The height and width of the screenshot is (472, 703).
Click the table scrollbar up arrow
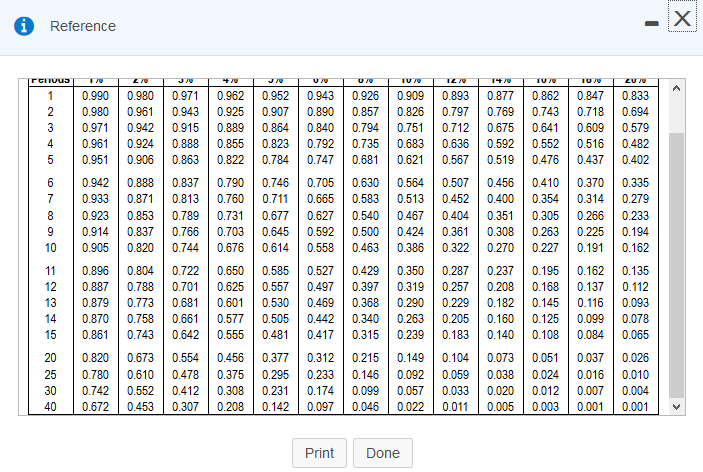click(x=677, y=88)
